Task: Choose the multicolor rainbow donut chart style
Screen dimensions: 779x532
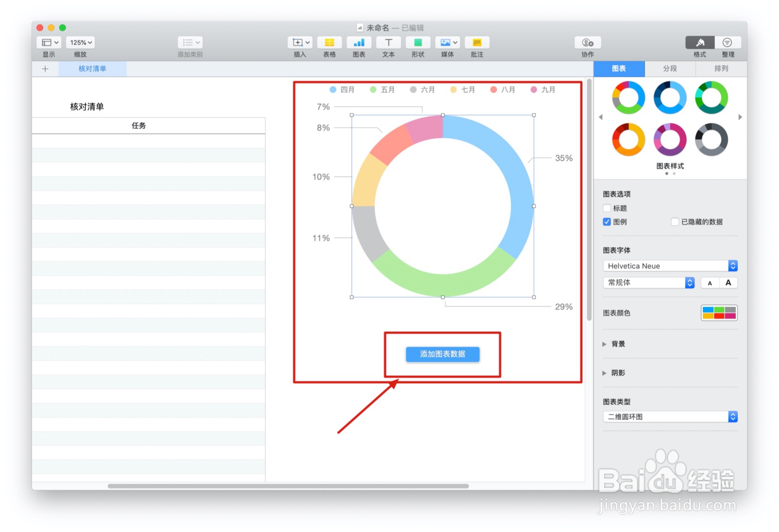Action: click(x=629, y=98)
